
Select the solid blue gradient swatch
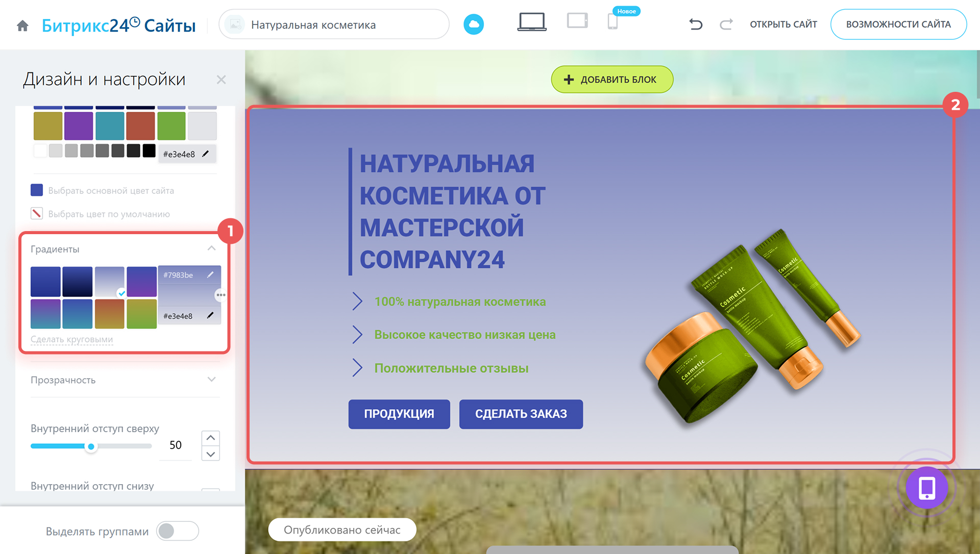coord(45,282)
